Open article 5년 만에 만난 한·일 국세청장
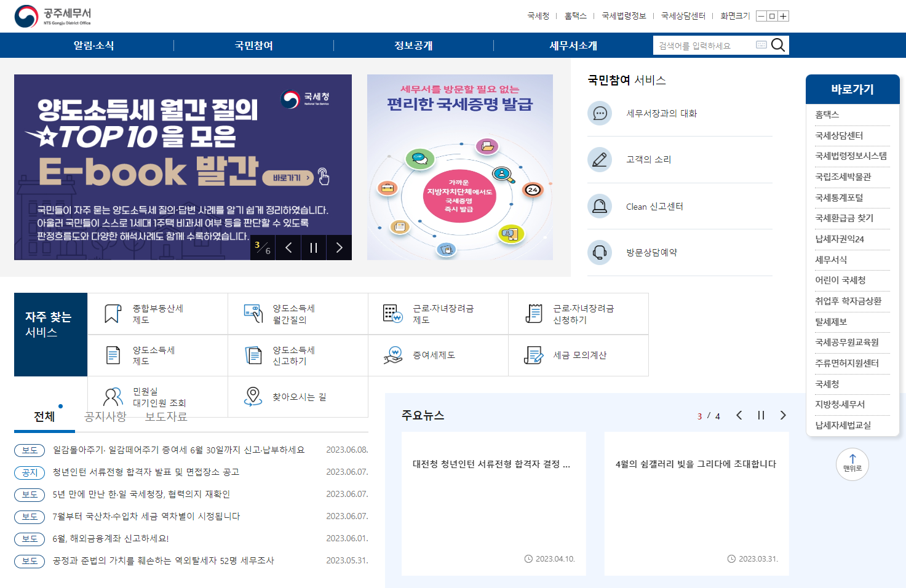Image resolution: width=906 pixels, height=588 pixels. pyautogui.click(x=141, y=495)
